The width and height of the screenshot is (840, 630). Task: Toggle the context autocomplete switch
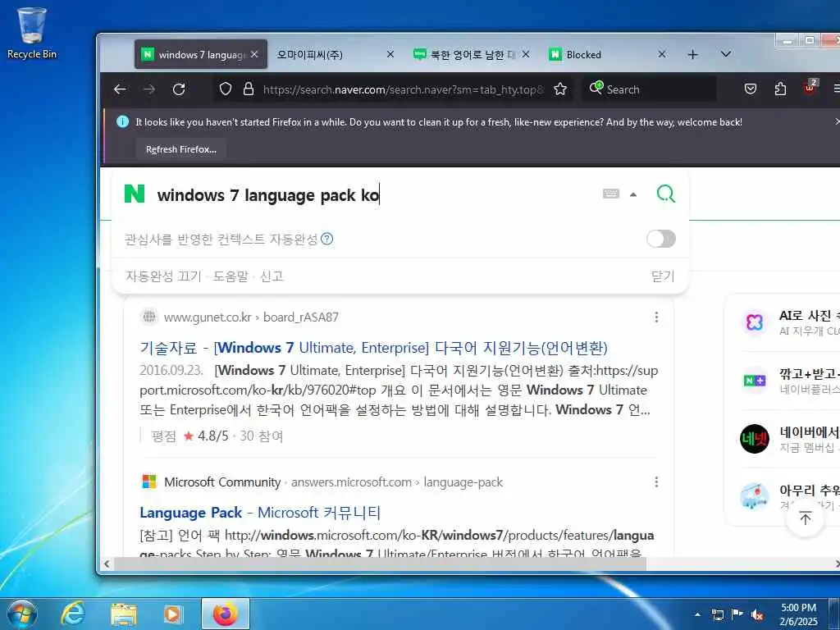click(x=660, y=239)
